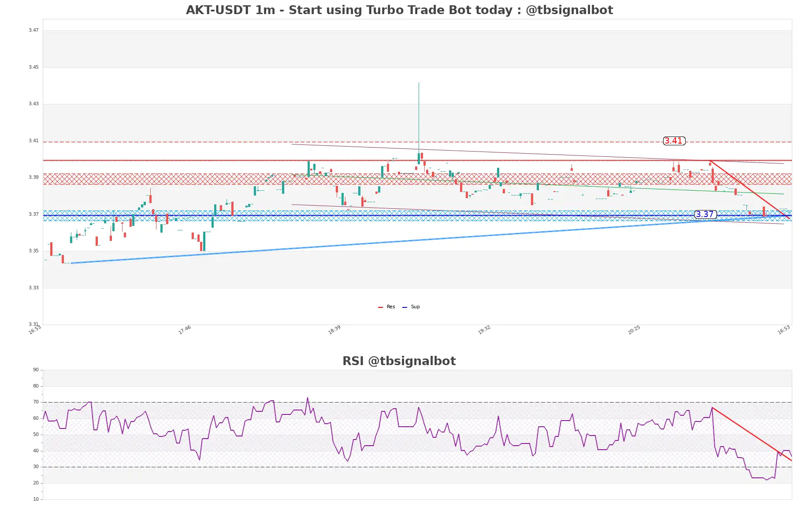Viewport: 798px width, 532px height.
Task: Click the red Res legend color marker
Action: (x=380, y=307)
